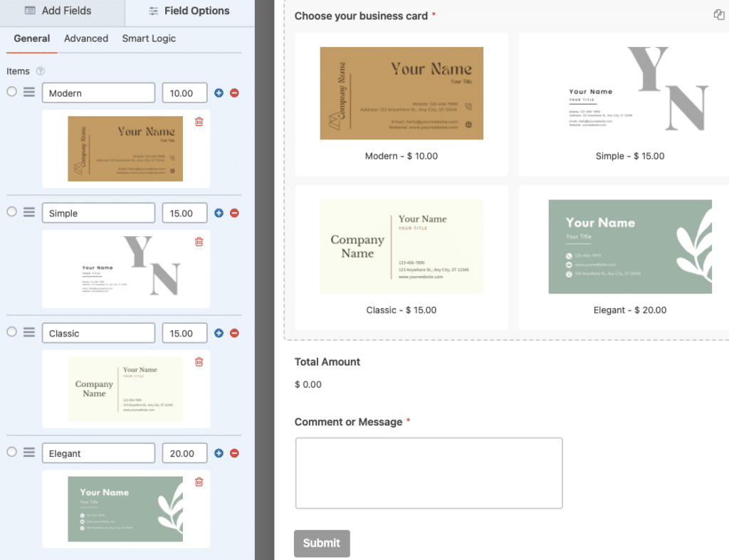The image size is (729, 560).
Task: Select the Elegant card thumbnail in the preview
Action: tap(630, 248)
